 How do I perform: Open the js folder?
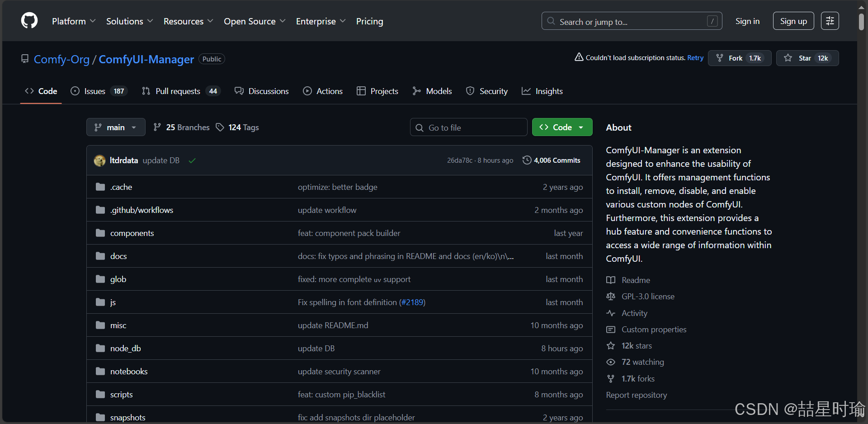pos(113,302)
